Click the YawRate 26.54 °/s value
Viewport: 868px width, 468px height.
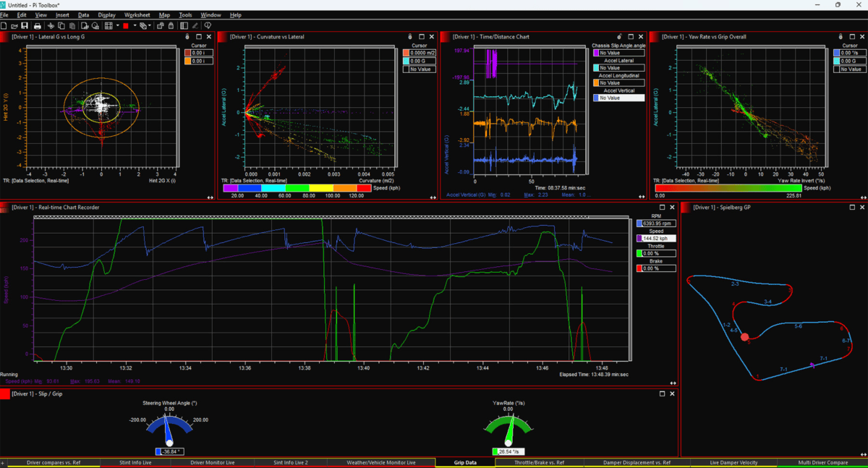507,452
